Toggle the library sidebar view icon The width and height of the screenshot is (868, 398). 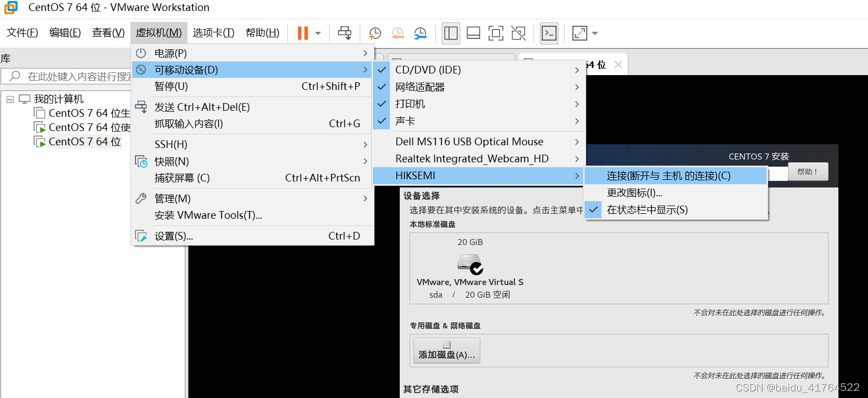point(451,33)
